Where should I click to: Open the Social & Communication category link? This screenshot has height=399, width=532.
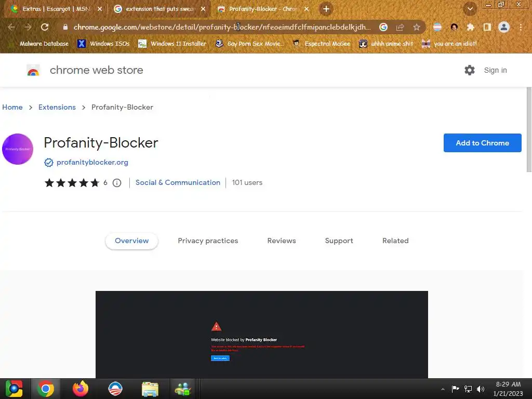(178, 182)
